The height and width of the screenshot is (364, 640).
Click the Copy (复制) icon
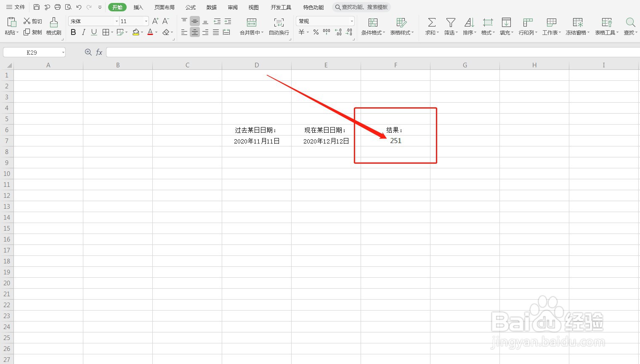click(27, 32)
